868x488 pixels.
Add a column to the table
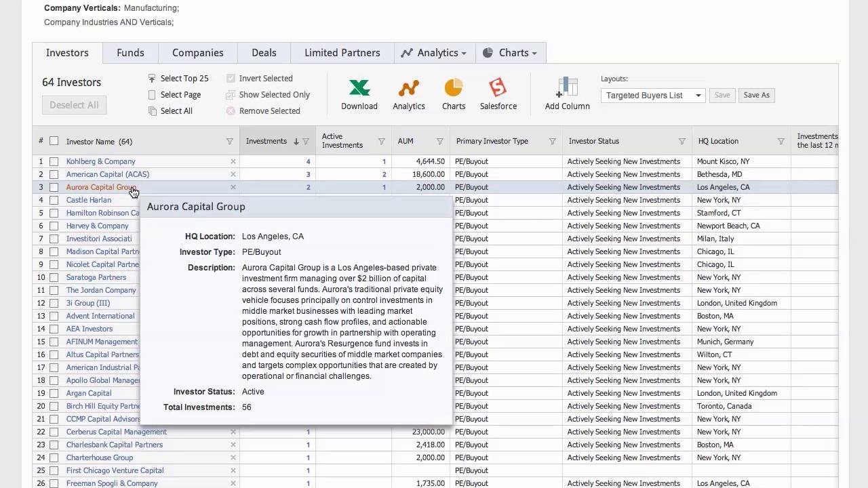pyautogui.click(x=568, y=94)
